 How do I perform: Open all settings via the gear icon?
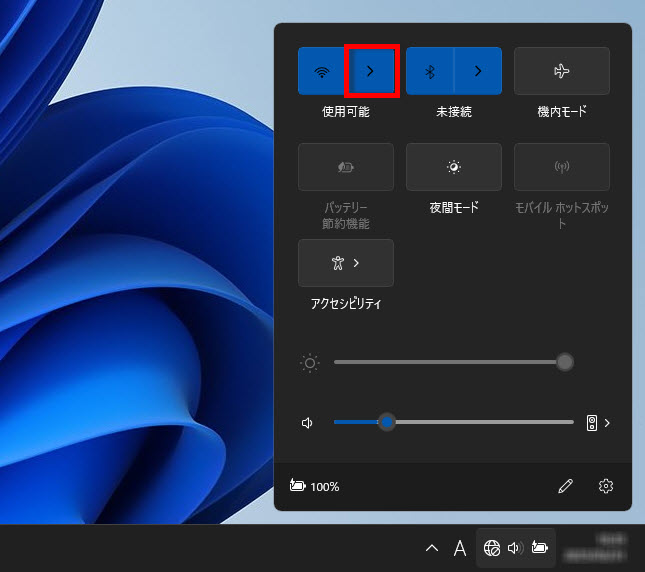point(606,486)
